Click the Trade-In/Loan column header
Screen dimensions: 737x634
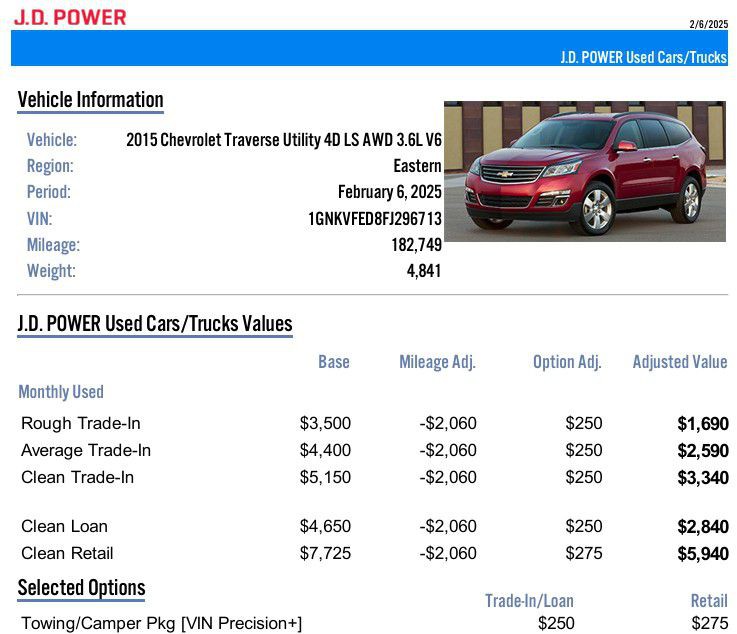529,601
